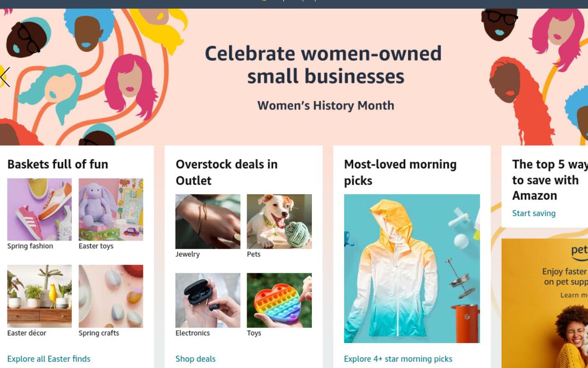Open Spring crafts thumbnail image

point(111,296)
